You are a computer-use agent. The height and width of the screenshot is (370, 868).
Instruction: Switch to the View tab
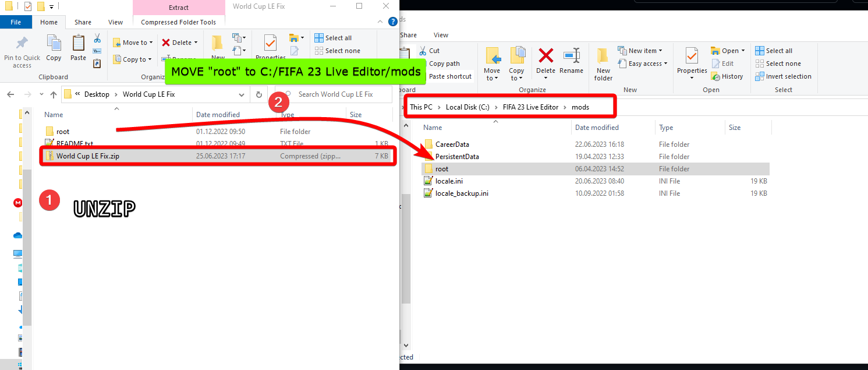[x=115, y=22]
